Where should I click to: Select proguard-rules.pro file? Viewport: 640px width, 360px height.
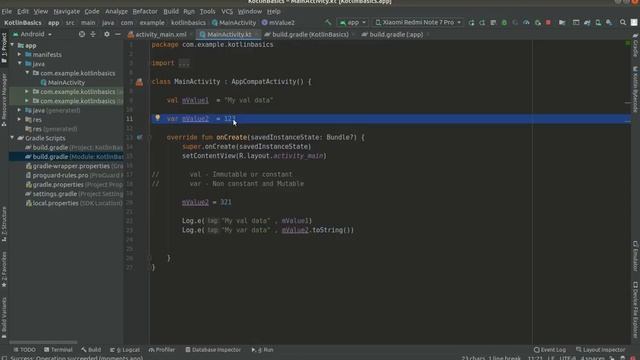(74, 175)
